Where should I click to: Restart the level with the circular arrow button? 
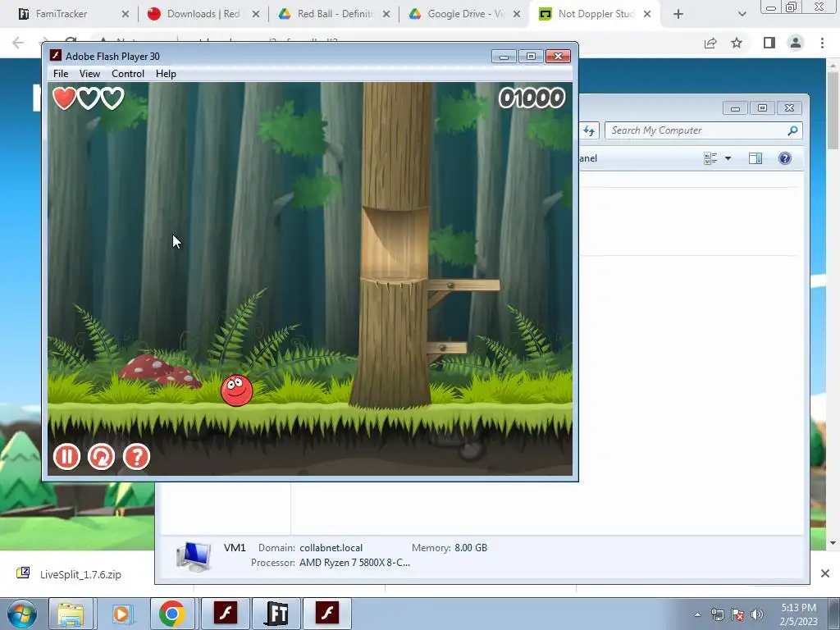[x=101, y=457]
